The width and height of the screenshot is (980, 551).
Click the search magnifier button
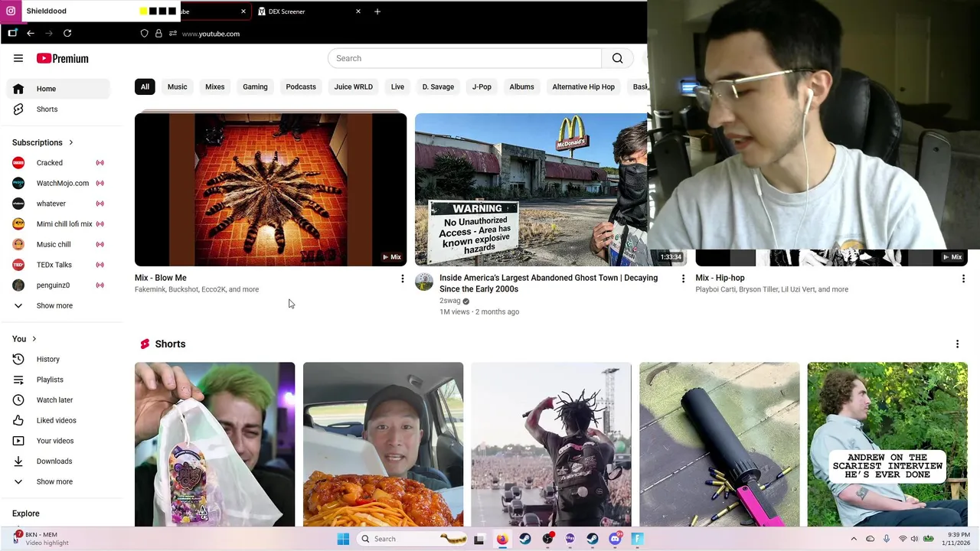tap(617, 58)
